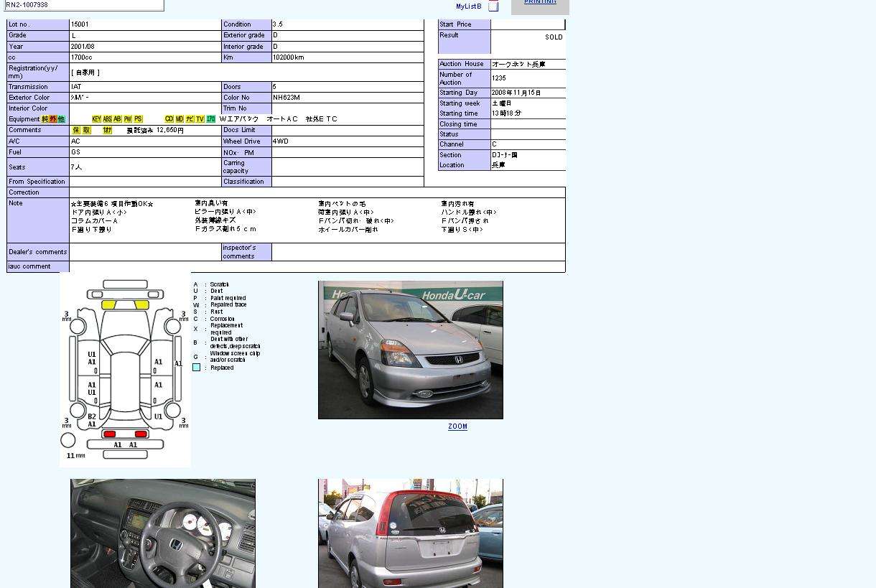876x588 pixels.
Task: Open the dashboard interior photo
Action: (x=163, y=533)
